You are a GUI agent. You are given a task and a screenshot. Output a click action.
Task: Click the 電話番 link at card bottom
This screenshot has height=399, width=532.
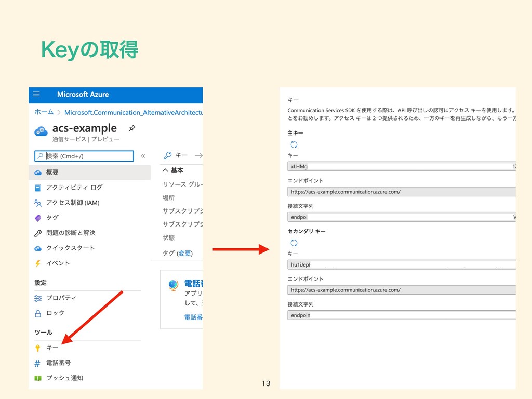click(x=193, y=317)
